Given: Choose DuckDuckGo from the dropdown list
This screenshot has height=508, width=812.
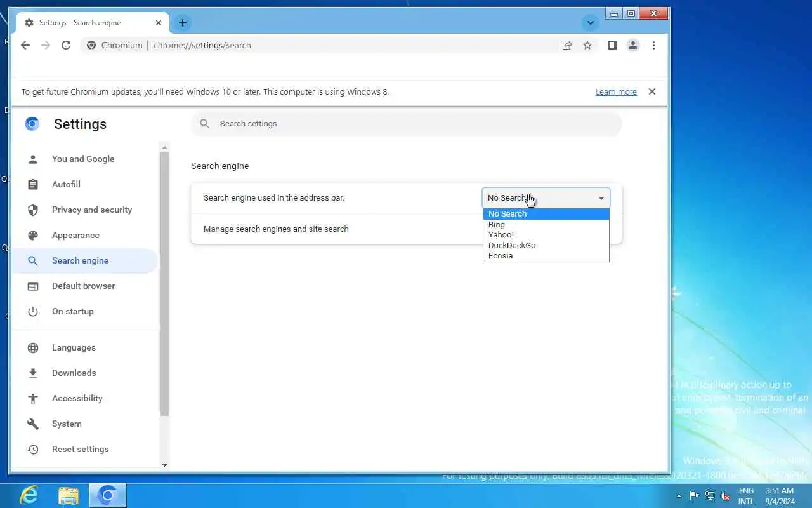Looking at the screenshot, I should coord(546,245).
